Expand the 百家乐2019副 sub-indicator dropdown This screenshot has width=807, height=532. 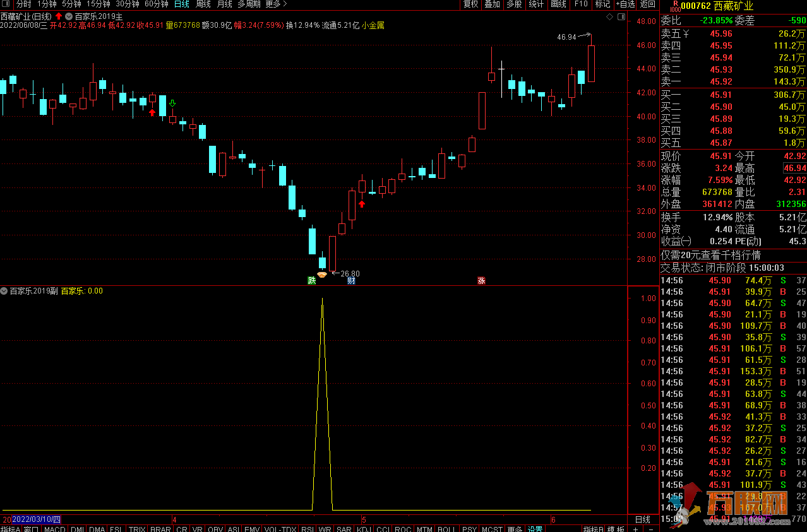click(4, 291)
